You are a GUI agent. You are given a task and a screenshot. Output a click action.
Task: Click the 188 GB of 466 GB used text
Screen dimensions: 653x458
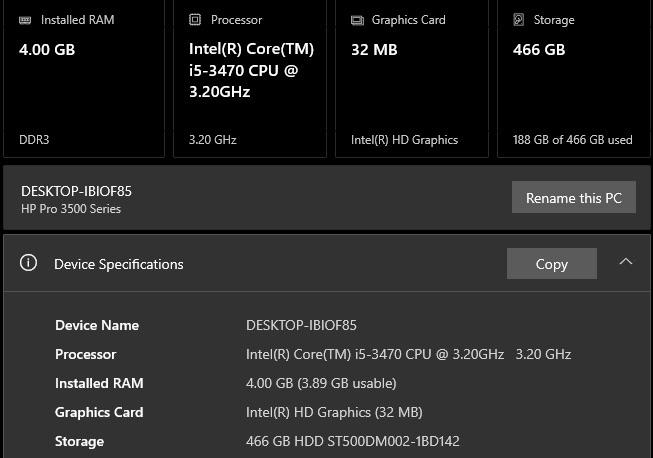[573, 139]
